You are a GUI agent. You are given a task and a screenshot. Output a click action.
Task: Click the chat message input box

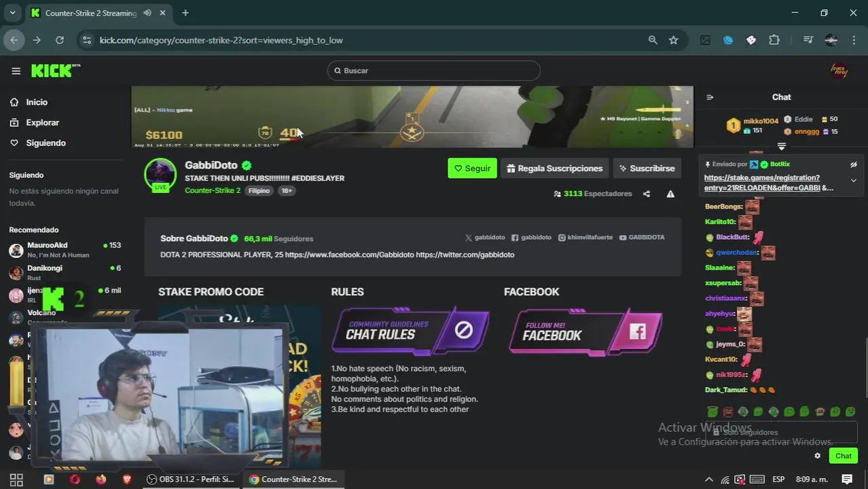(x=780, y=432)
